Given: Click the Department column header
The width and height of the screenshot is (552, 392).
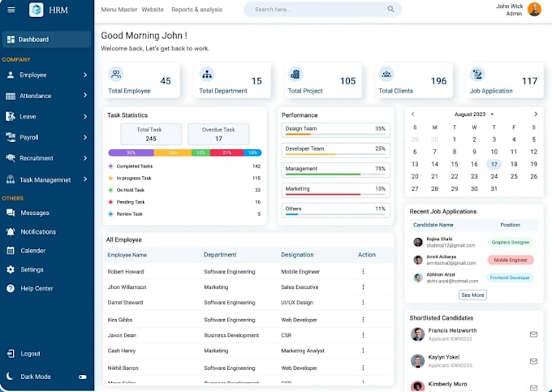Looking at the screenshot, I should [220, 255].
